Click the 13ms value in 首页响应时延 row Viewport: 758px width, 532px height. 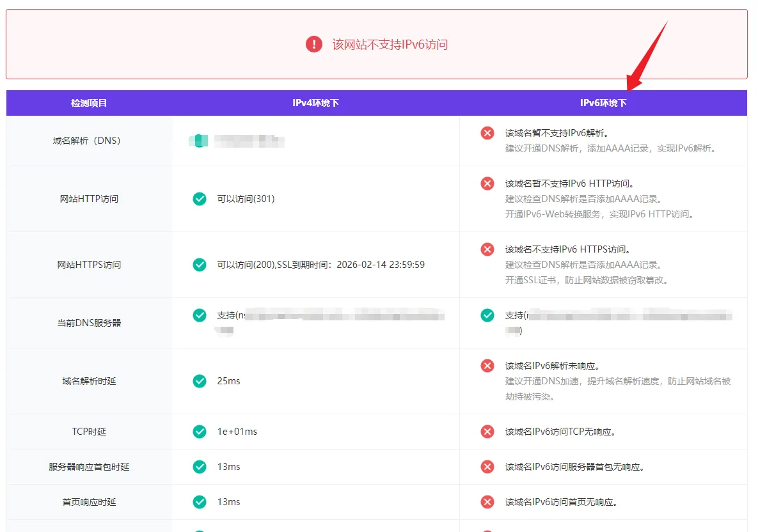click(x=228, y=502)
